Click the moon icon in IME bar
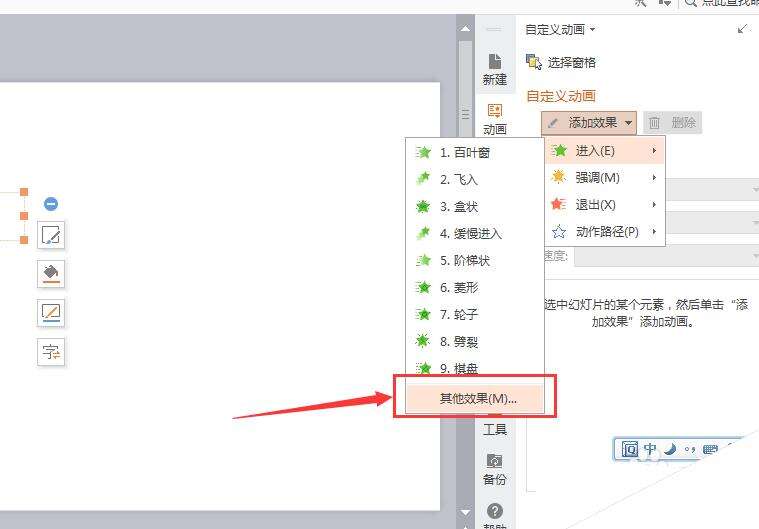The height and width of the screenshot is (529, 759). [x=669, y=449]
